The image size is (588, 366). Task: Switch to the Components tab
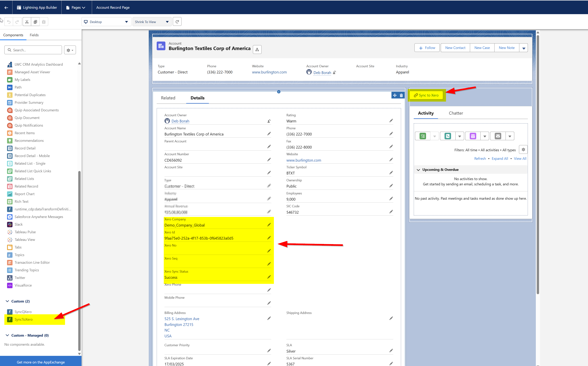tap(13, 35)
